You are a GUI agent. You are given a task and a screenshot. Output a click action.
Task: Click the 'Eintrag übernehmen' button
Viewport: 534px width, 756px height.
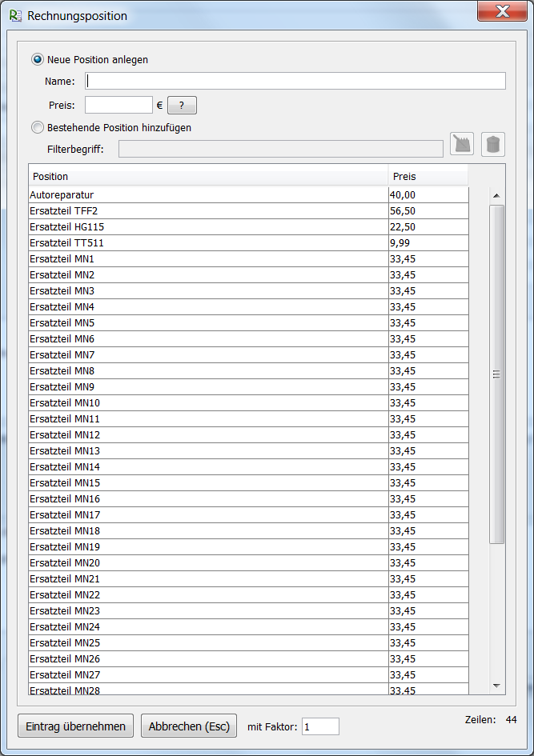[x=75, y=726]
